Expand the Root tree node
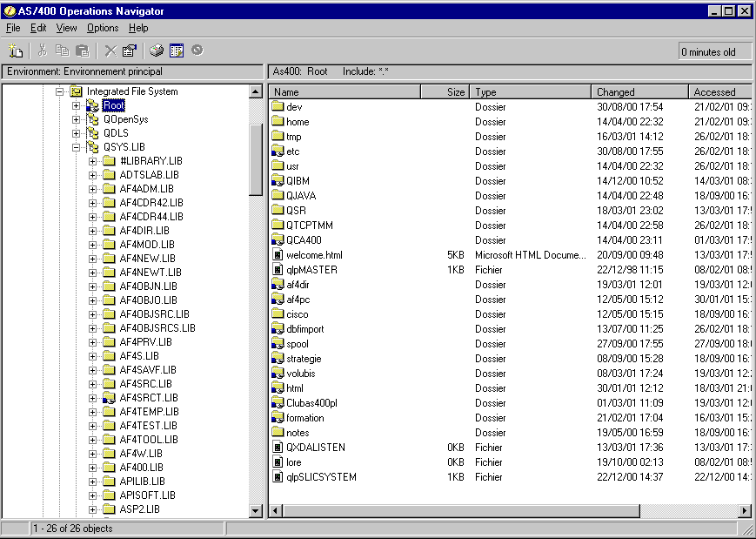 pos(77,105)
